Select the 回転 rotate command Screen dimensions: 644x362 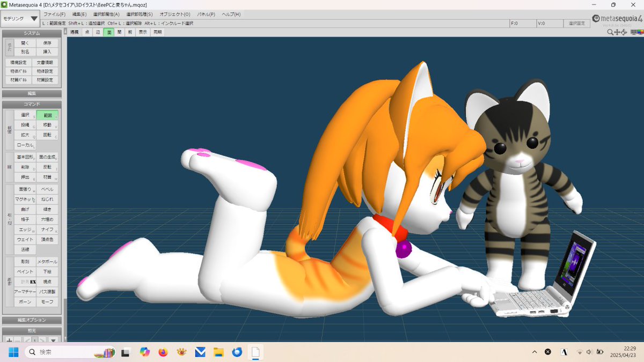[47, 135]
